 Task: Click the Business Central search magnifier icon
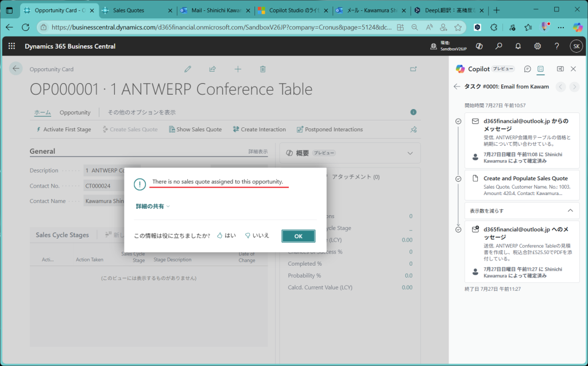498,46
